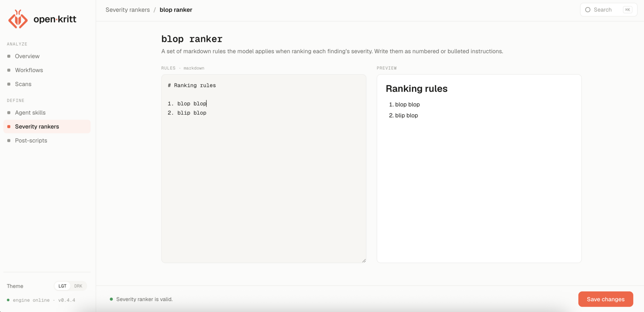Click the 'engine online · v0.4.4' text
644x312 pixels.
pyautogui.click(x=44, y=300)
